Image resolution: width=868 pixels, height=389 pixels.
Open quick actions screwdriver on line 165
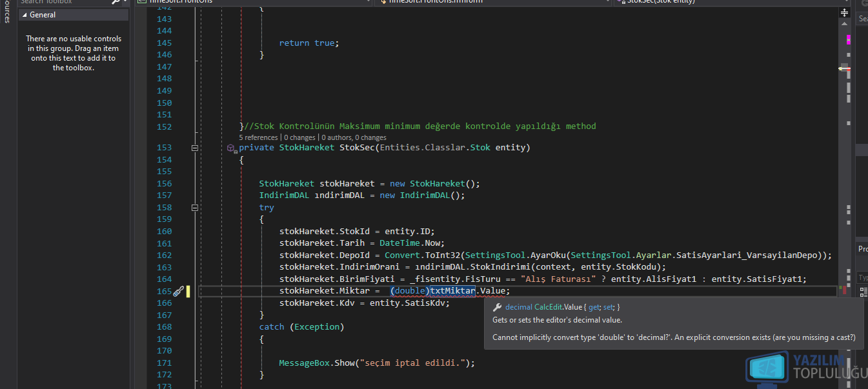pyautogui.click(x=179, y=291)
